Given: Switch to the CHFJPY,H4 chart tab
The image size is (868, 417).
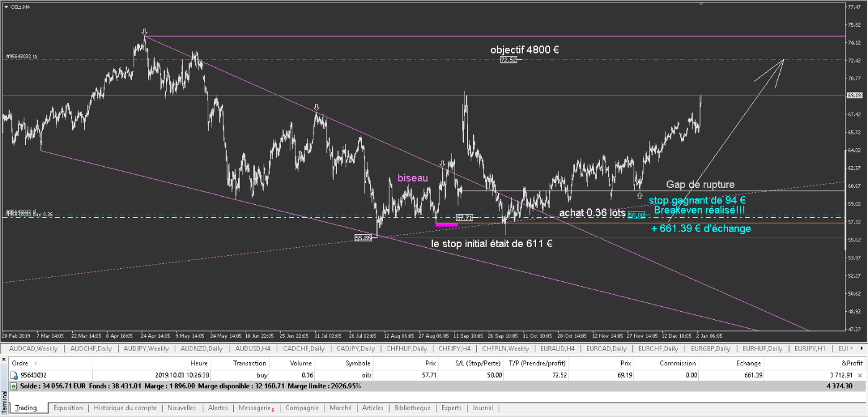Looking at the screenshot, I should tap(455, 349).
